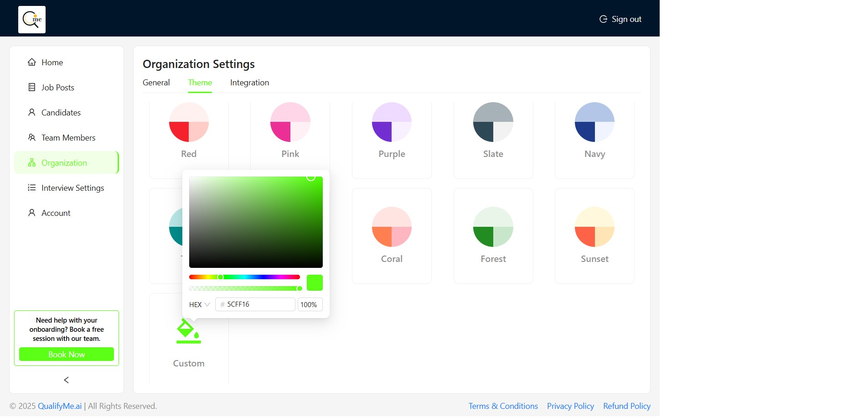
Task: Click the Interview Settings list icon
Action: pyautogui.click(x=32, y=188)
